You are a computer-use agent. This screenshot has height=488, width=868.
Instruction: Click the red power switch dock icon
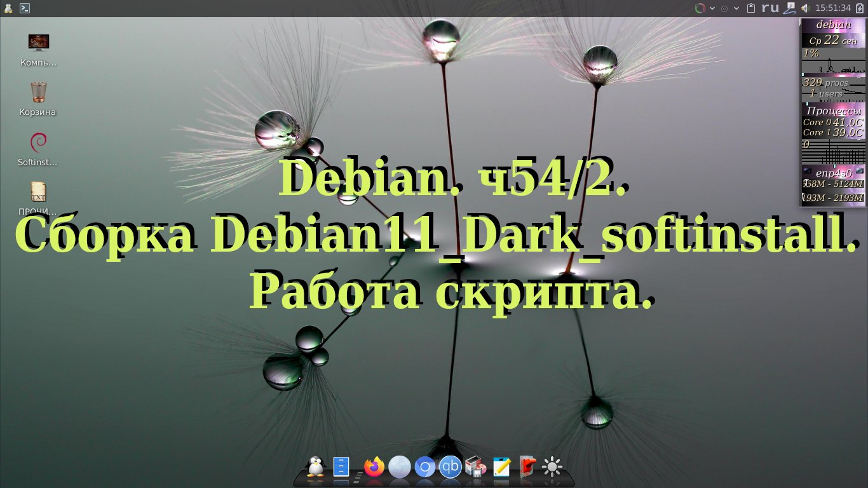(x=527, y=467)
